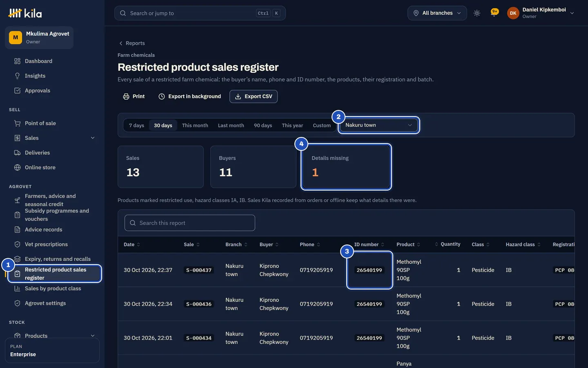Select the Custom range tab
This screenshot has width=588, height=368.
point(322,126)
